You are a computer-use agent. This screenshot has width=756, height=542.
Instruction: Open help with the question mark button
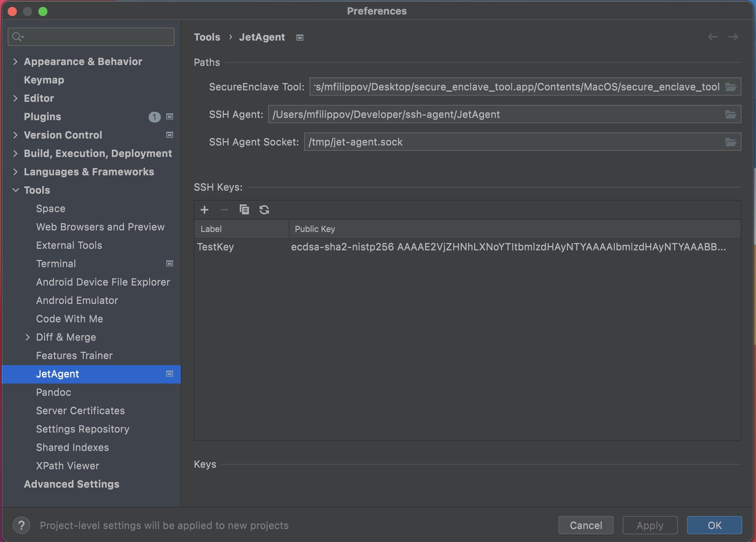click(21, 525)
